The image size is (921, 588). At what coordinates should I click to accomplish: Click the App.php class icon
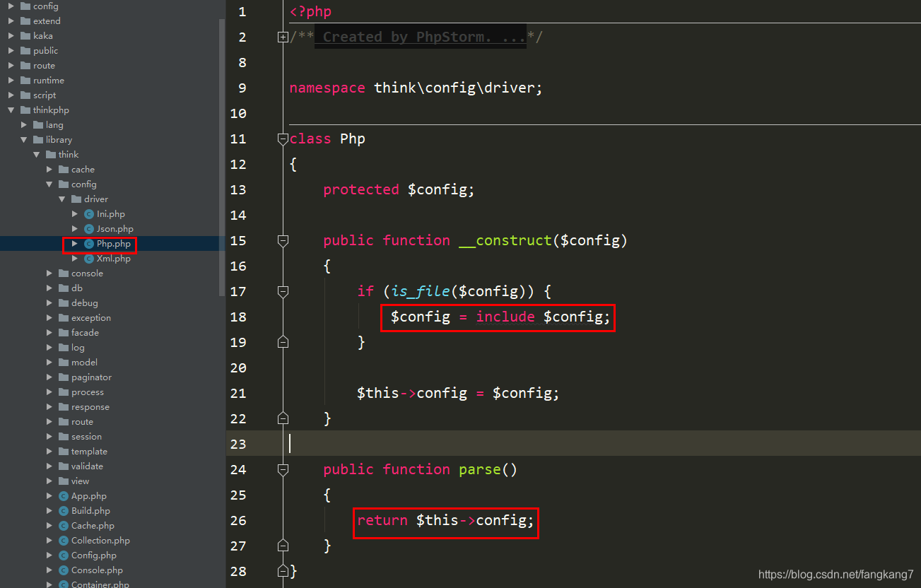pos(63,496)
